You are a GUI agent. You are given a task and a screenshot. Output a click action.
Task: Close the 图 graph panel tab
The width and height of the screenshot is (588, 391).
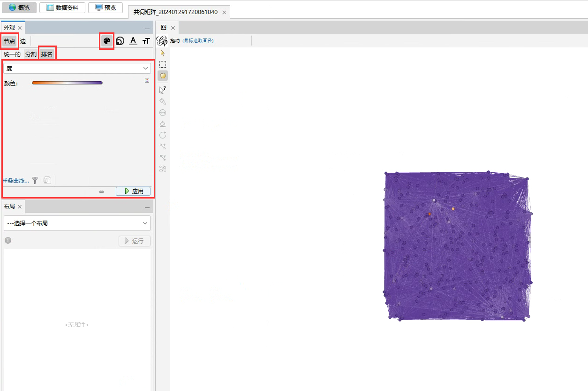[173, 28]
